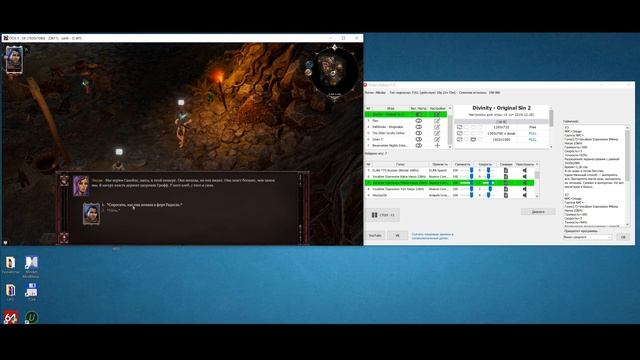This screenshot has height=360, width=640.
Task: Open dictionary icon for ELAN TTS Russian voice
Action: click(506, 170)
